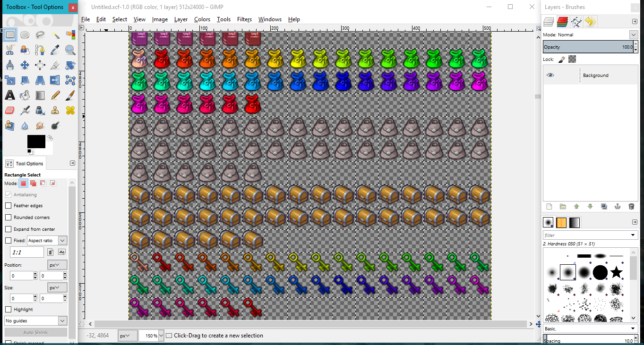Select the Bucket Fill tool

pos(25,95)
